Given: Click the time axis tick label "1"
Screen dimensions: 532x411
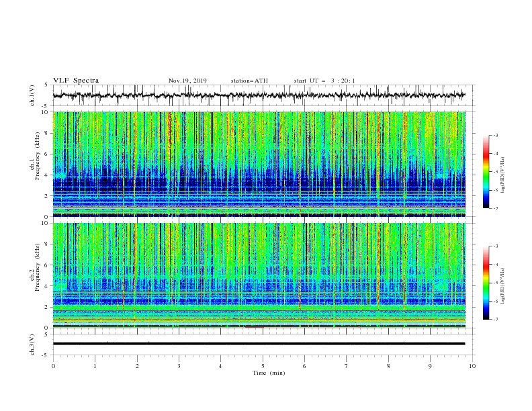Looking at the screenshot, I should [x=95, y=366].
